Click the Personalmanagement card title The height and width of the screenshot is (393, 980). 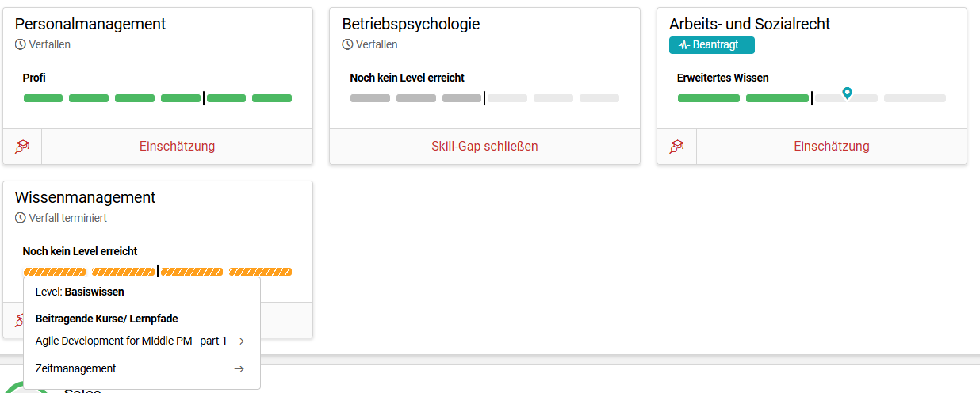tap(90, 24)
